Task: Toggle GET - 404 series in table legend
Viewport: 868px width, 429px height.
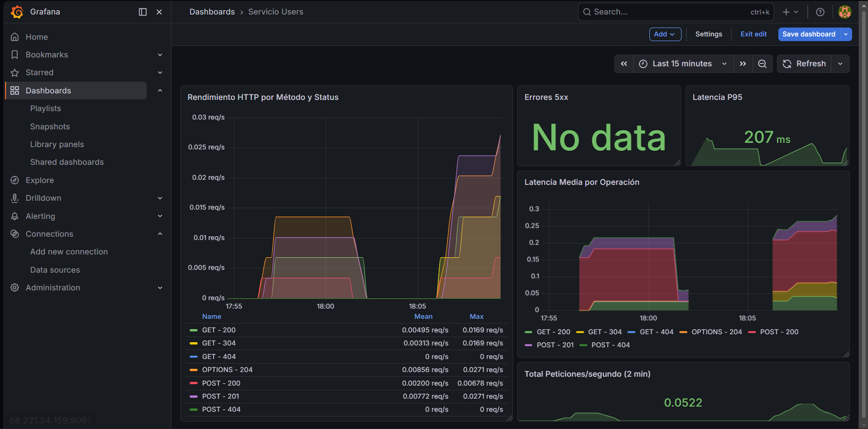Action: (219, 357)
